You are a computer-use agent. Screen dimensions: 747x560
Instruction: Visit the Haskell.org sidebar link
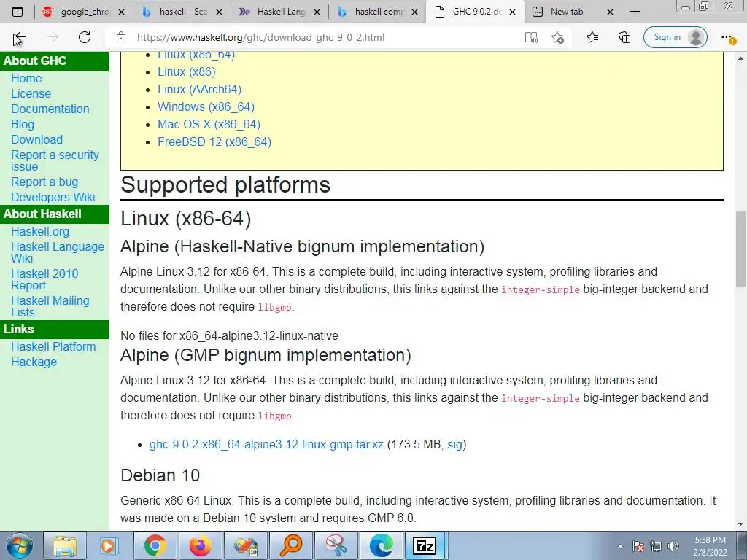pos(40,231)
